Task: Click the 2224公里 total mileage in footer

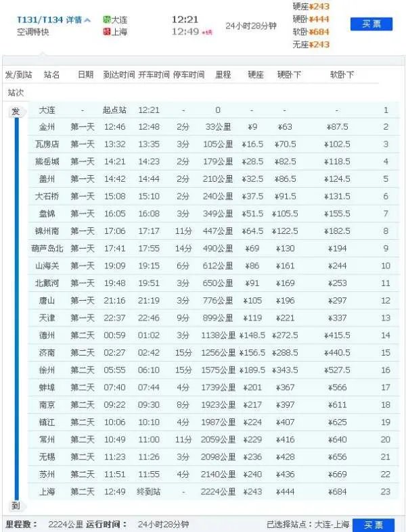Action: [x=66, y=525]
